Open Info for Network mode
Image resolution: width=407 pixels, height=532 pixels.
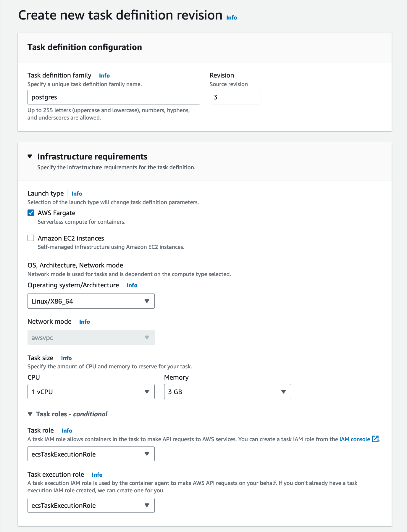[85, 322]
